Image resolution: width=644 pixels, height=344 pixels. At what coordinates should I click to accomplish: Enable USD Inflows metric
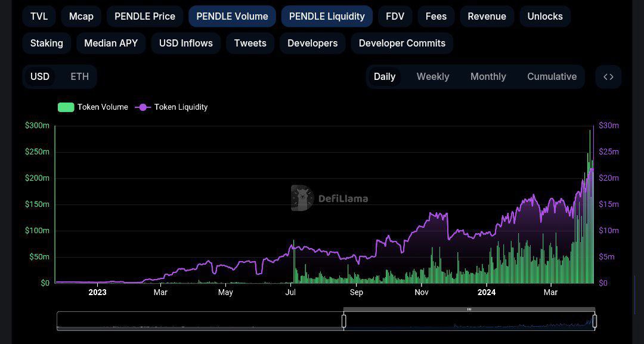tap(186, 43)
